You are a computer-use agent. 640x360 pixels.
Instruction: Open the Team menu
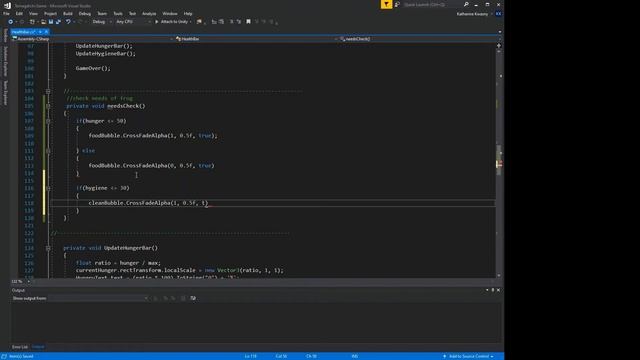pyautogui.click(x=102, y=14)
